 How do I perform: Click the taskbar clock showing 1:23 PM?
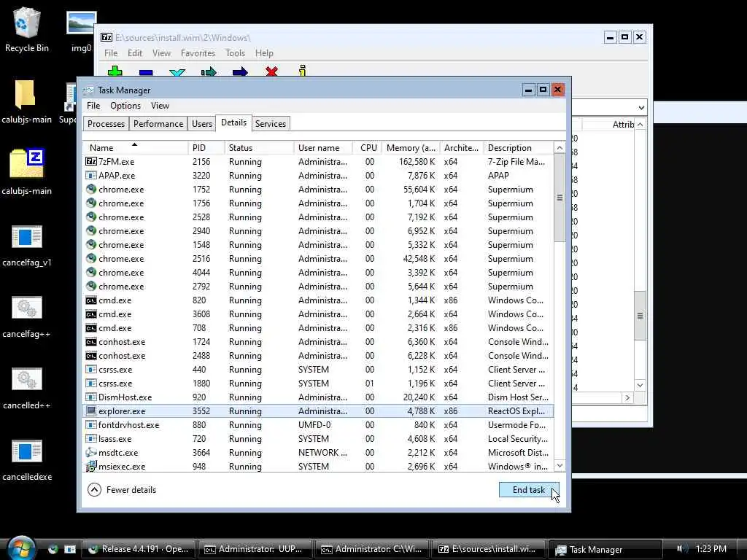[x=711, y=548]
